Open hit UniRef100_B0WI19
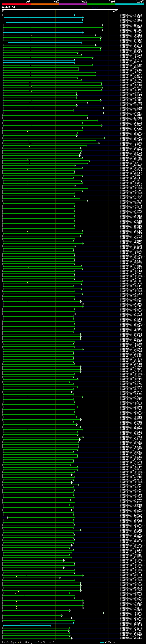This screenshot has height=644, width=146. coord(131,183)
